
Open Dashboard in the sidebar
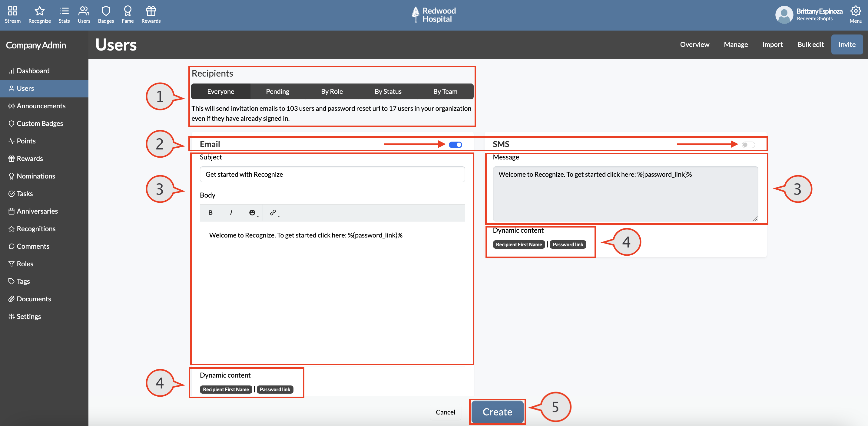coord(44,71)
